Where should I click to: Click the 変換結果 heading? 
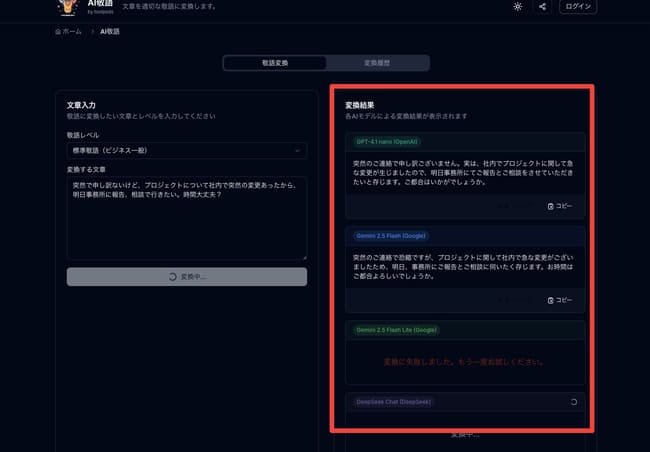tap(359, 105)
